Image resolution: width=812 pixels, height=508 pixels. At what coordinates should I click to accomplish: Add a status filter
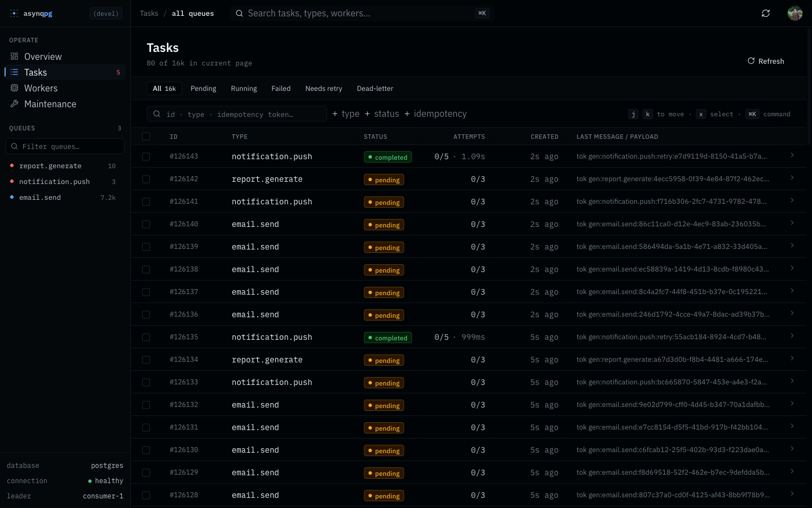click(382, 114)
